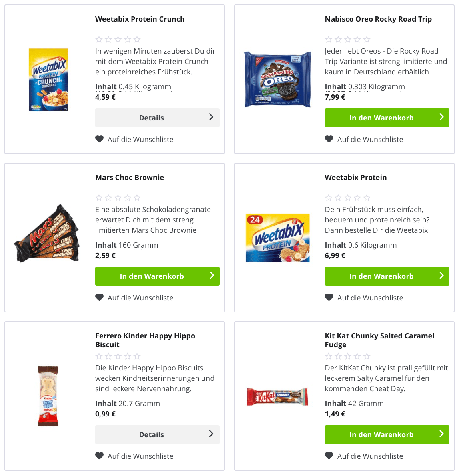Click heart icon for Kit Kat Chunky
Image resolution: width=461 pixels, height=476 pixels.
[329, 456]
